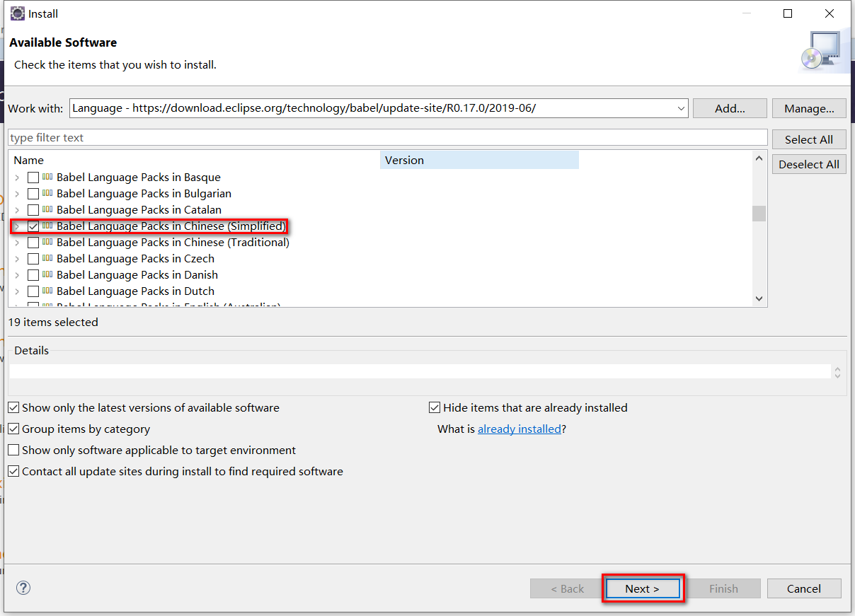Click the already installed hyperlink

pyautogui.click(x=520, y=429)
